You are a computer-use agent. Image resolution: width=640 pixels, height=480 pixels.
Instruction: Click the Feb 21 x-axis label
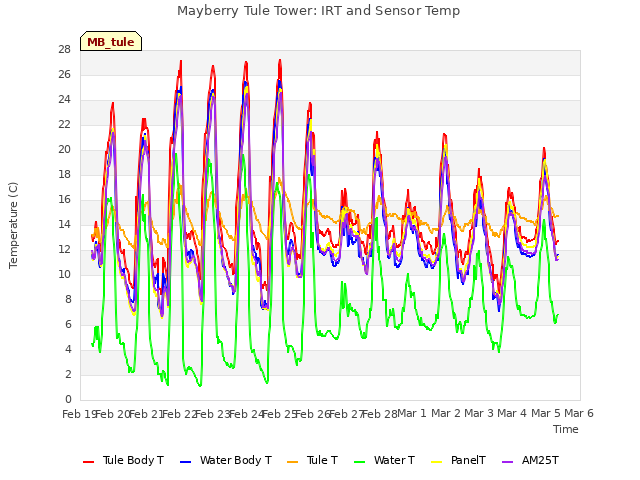[x=146, y=414]
